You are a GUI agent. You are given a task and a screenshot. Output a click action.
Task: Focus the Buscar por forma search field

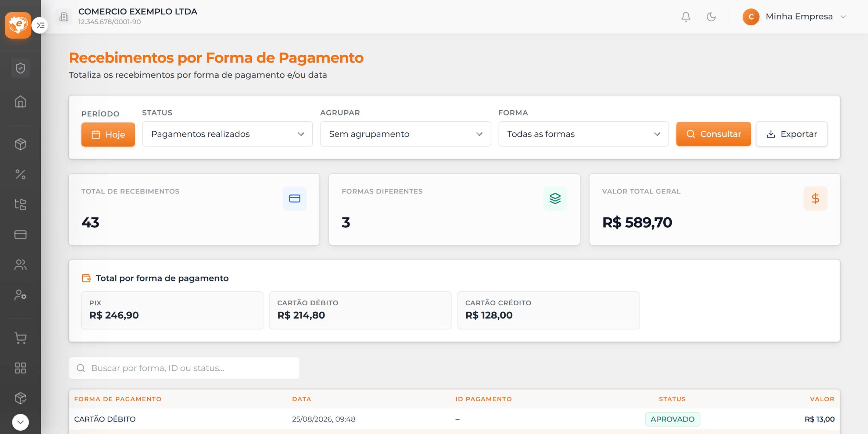(x=184, y=368)
